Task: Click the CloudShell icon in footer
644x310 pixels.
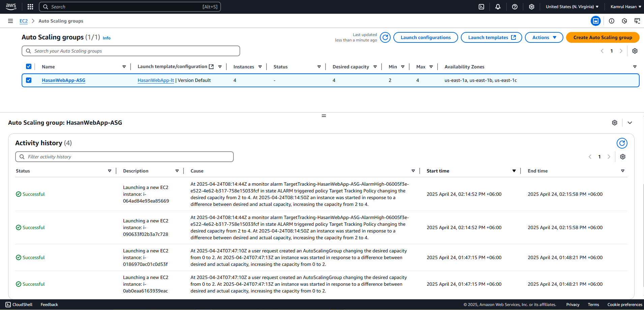Action: pyautogui.click(x=8, y=305)
